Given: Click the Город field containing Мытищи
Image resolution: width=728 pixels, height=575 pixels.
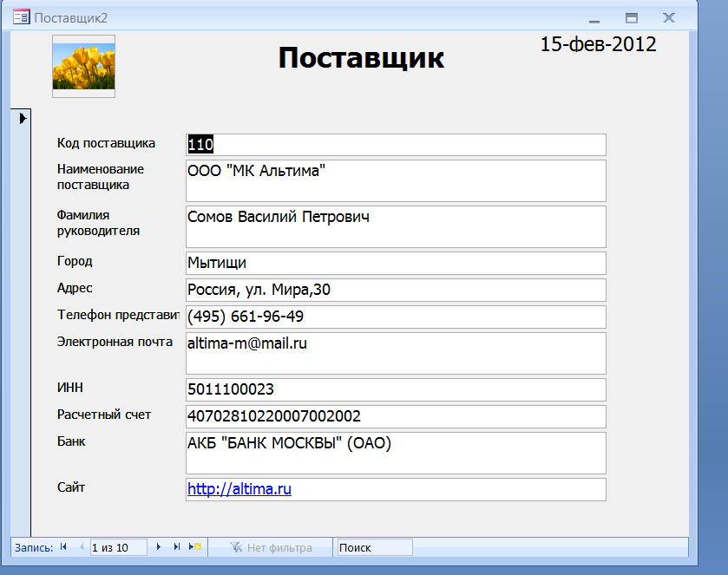Looking at the screenshot, I should coord(396,263).
